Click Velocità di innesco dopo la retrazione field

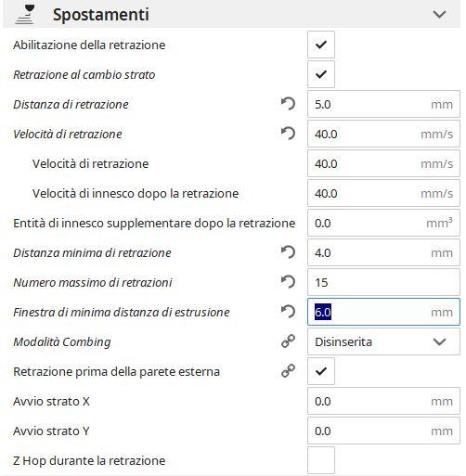pyautogui.click(x=383, y=193)
